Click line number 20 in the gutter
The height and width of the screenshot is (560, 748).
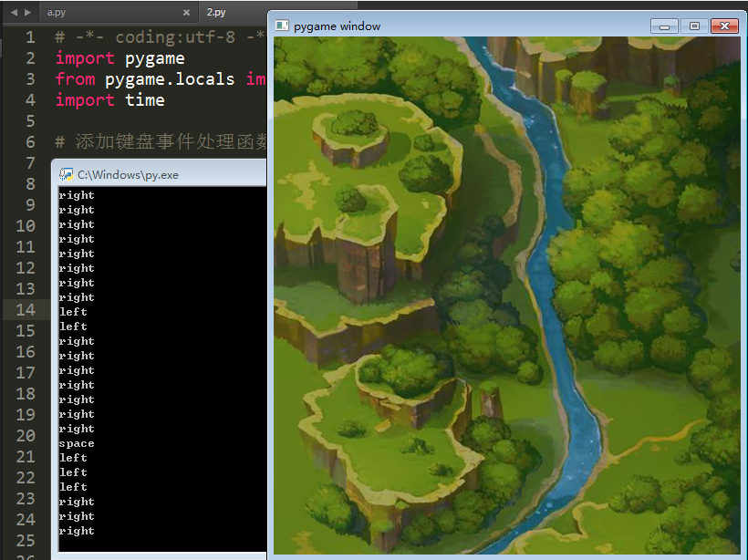click(26, 435)
